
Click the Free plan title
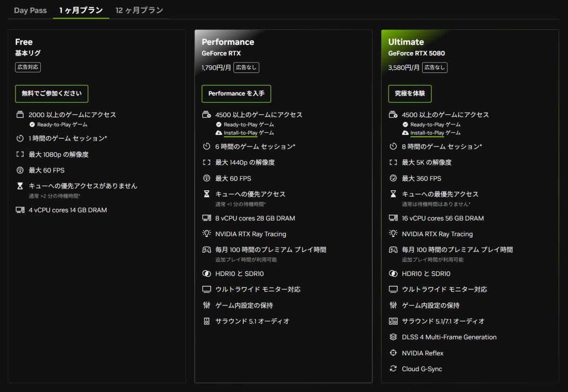(24, 42)
